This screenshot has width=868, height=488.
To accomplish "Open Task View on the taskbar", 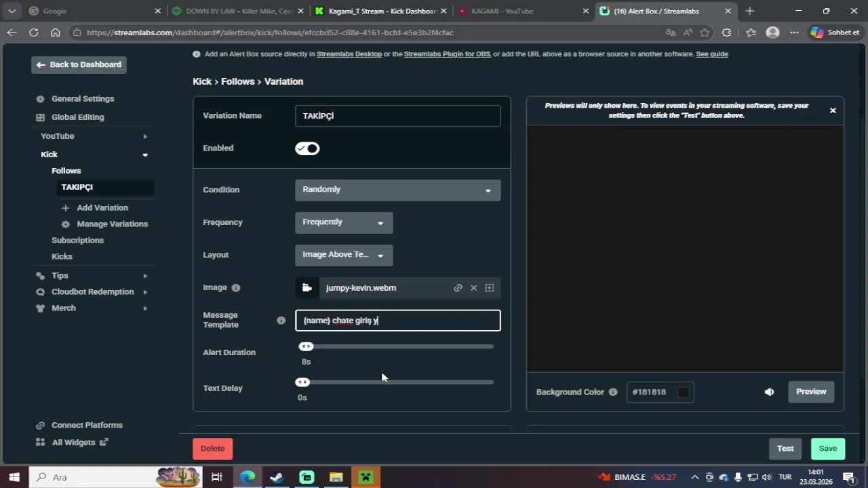I will point(217,477).
